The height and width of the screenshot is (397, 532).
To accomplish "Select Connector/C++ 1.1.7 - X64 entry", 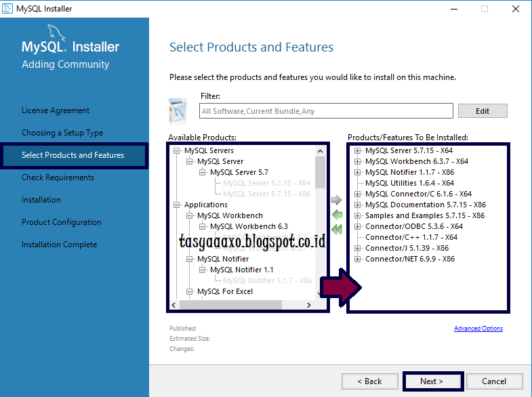I will (411, 237).
